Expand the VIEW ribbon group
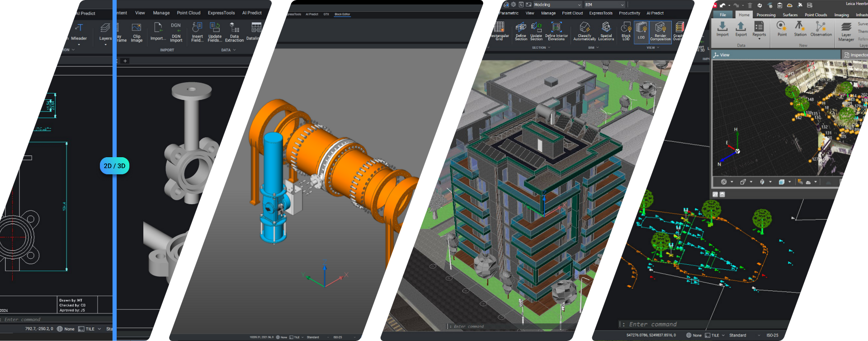868x341 pixels. [653, 47]
